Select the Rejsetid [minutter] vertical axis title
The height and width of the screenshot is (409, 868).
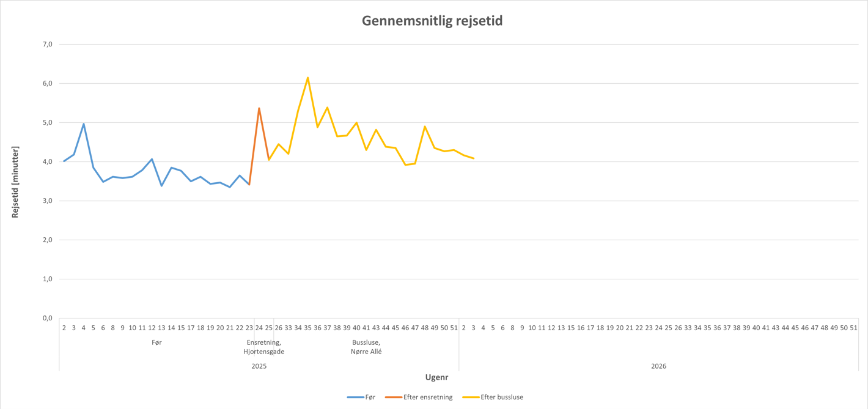(15, 182)
